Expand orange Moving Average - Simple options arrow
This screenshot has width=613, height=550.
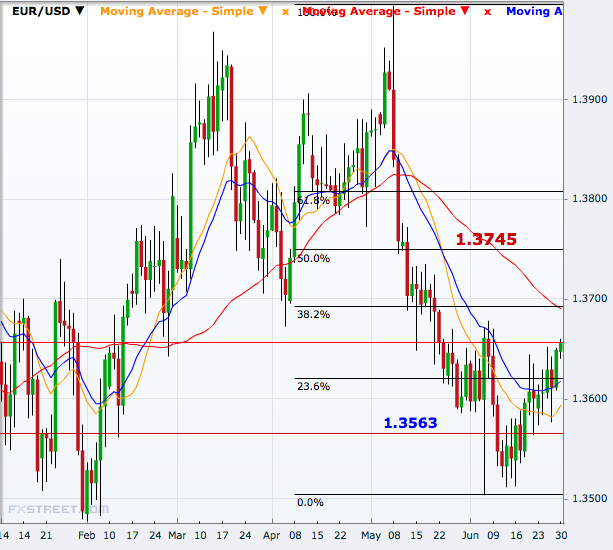pyautogui.click(x=263, y=11)
